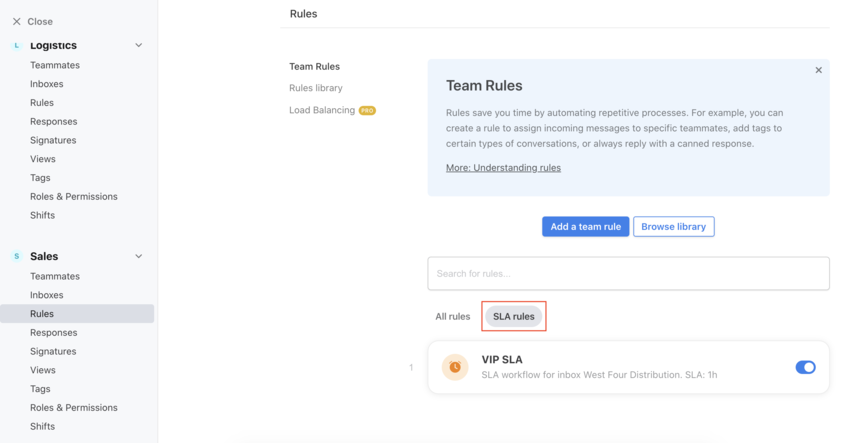Click the X icon next to Close

pyautogui.click(x=16, y=21)
